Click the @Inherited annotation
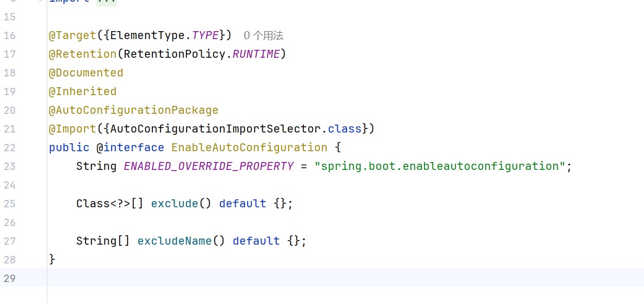The image size is (644, 303). coord(82,92)
